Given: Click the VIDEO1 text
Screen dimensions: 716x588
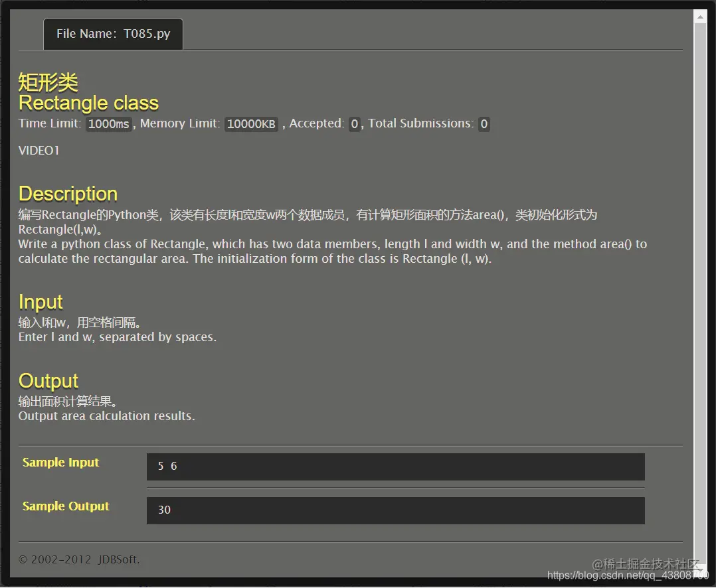Looking at the screenshot, I should pyautogui.click(x=39, y=151).
